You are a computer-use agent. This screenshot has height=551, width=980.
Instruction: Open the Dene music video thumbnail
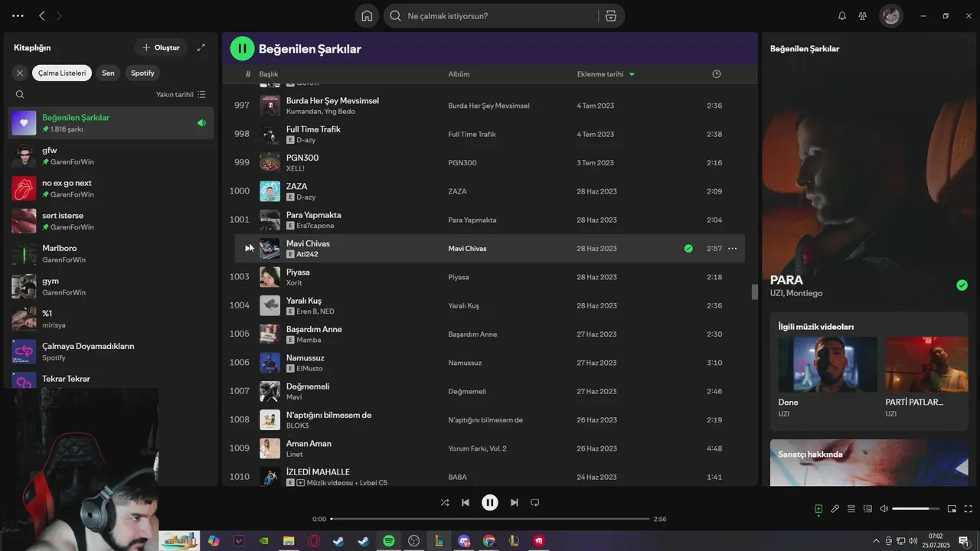[828, 364]
